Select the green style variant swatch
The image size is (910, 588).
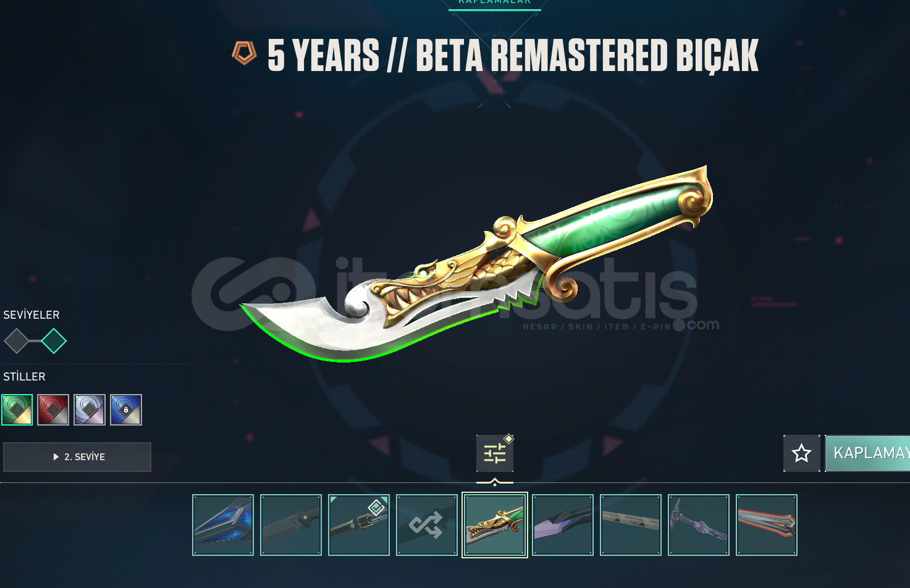click(17, 409)
